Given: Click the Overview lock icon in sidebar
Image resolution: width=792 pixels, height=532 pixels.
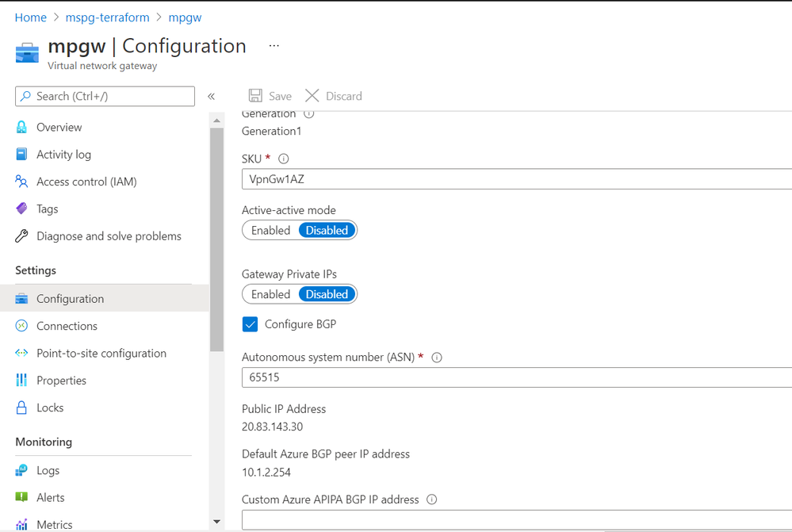Looking at the screenshot, I should point(21,128).
